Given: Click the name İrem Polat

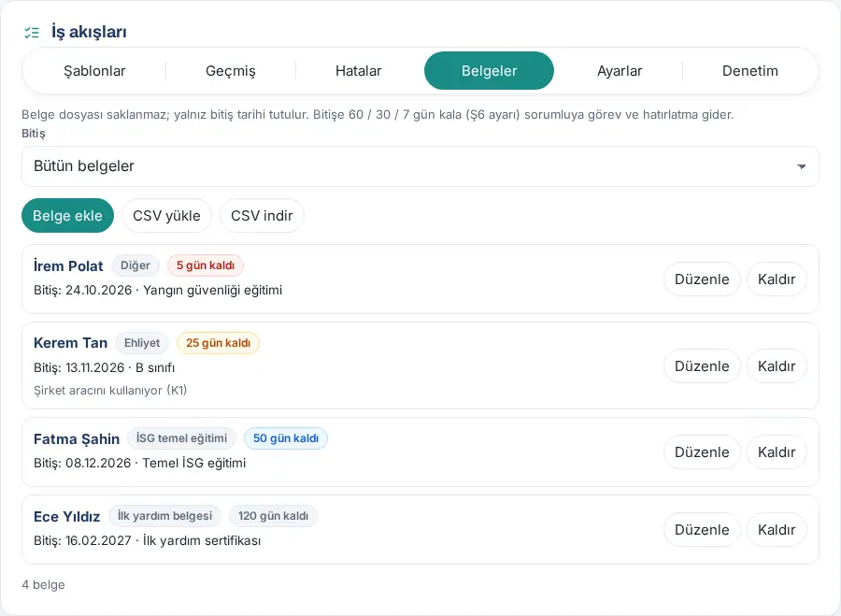Looking at the screenshot, I should tap(68, 266).
